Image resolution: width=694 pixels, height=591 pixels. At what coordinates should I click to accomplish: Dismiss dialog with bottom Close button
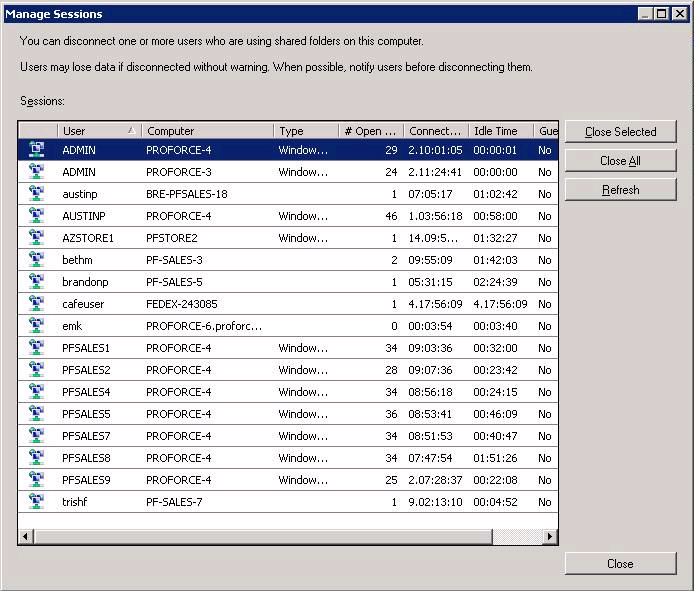tap(621, 564)
